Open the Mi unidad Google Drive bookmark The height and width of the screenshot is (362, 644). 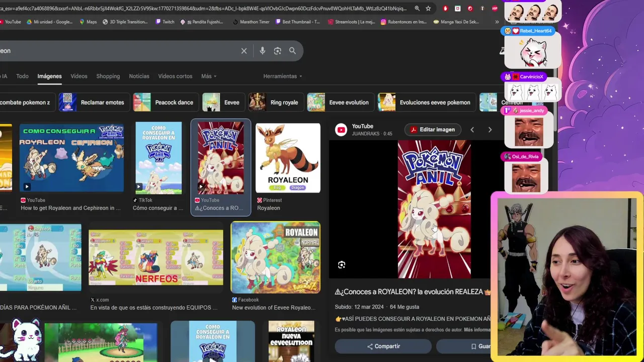click(49, 22)
